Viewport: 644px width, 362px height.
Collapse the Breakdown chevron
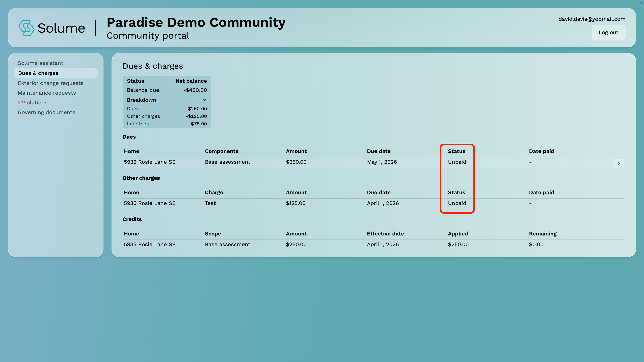point(204,100)
